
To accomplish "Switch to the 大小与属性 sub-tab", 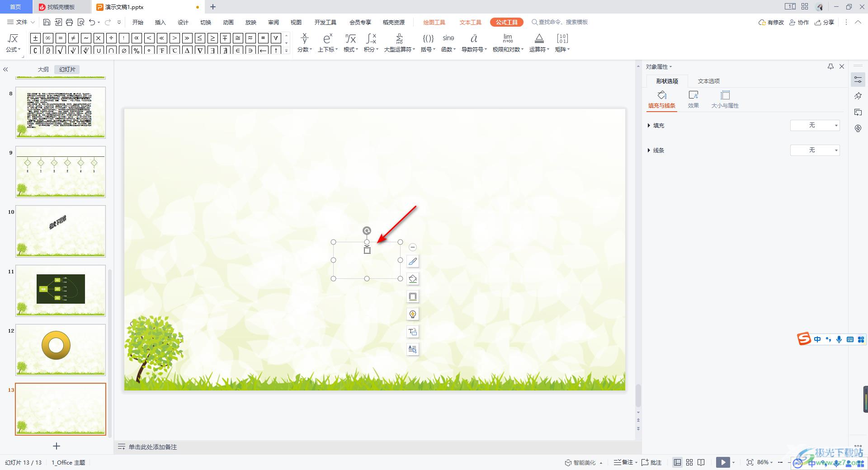I will 725,99.
